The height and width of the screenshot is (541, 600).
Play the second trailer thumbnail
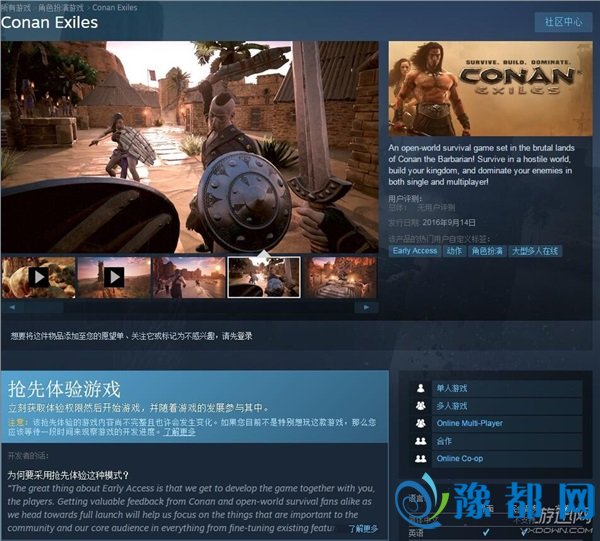tap(114, 277)
